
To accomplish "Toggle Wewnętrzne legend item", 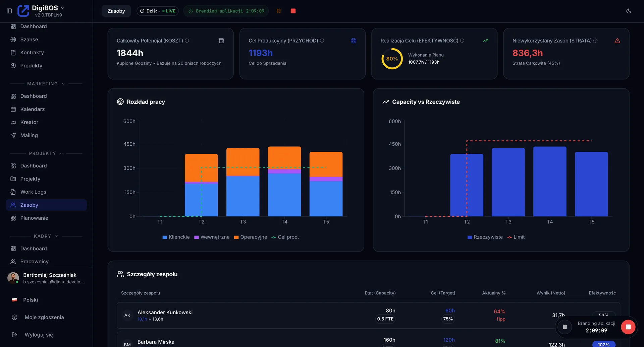I will 212,237.
